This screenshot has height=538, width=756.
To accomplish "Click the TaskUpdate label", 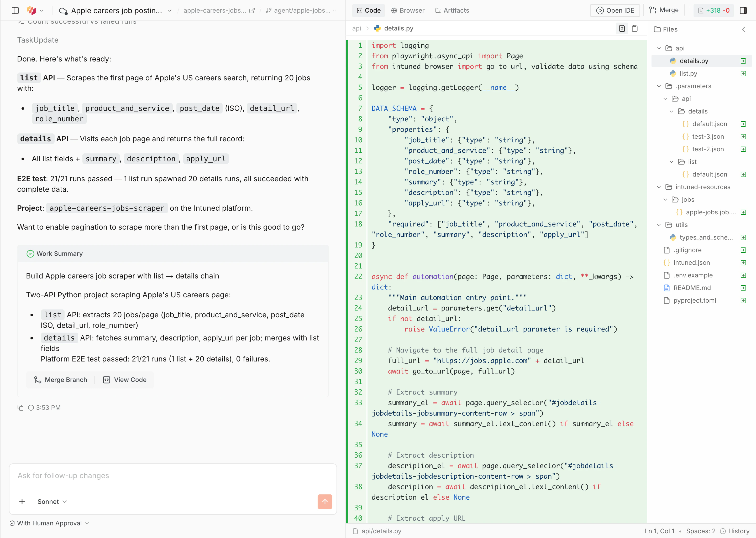I will click(x=38, y=40).
